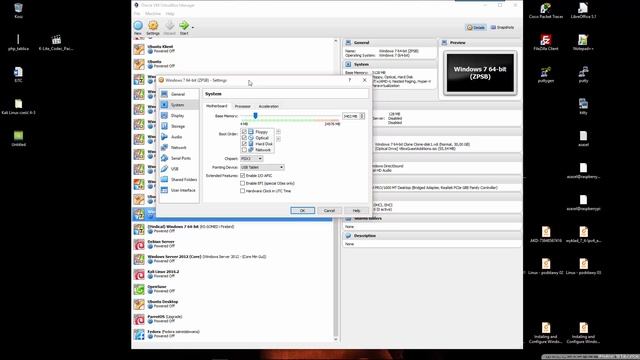Select kitty desktop icon
Screen dimensions: 640x360
[x=583, y=107]
